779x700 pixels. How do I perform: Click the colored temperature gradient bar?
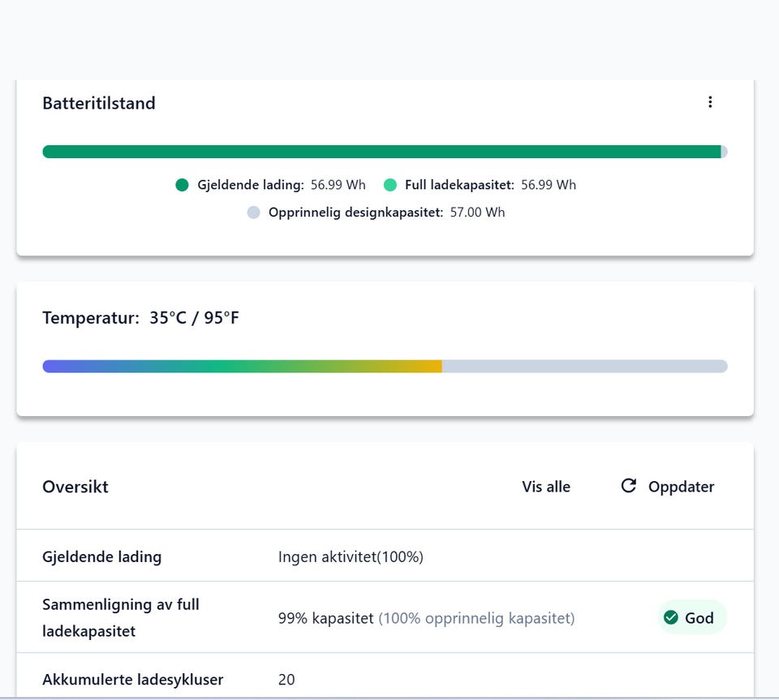242,367
